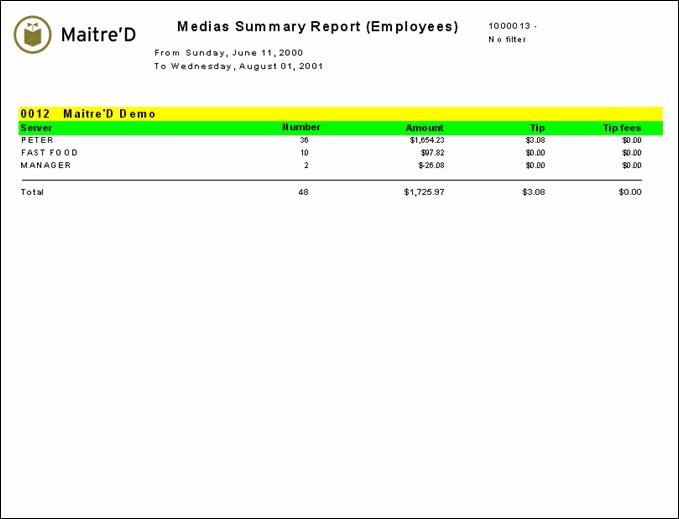Select the FAST FOOD server row
679x519 pixels.
coord(49,153)
